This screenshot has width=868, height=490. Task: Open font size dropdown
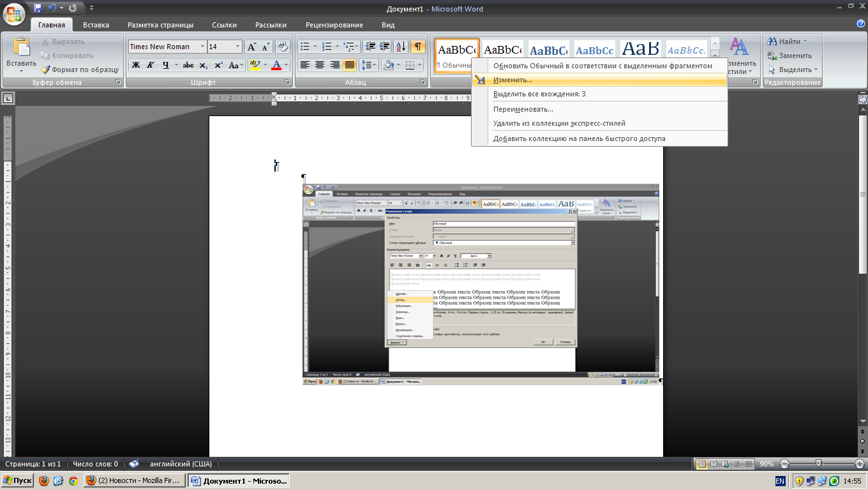pyautogui.click(x=238, y=47)
